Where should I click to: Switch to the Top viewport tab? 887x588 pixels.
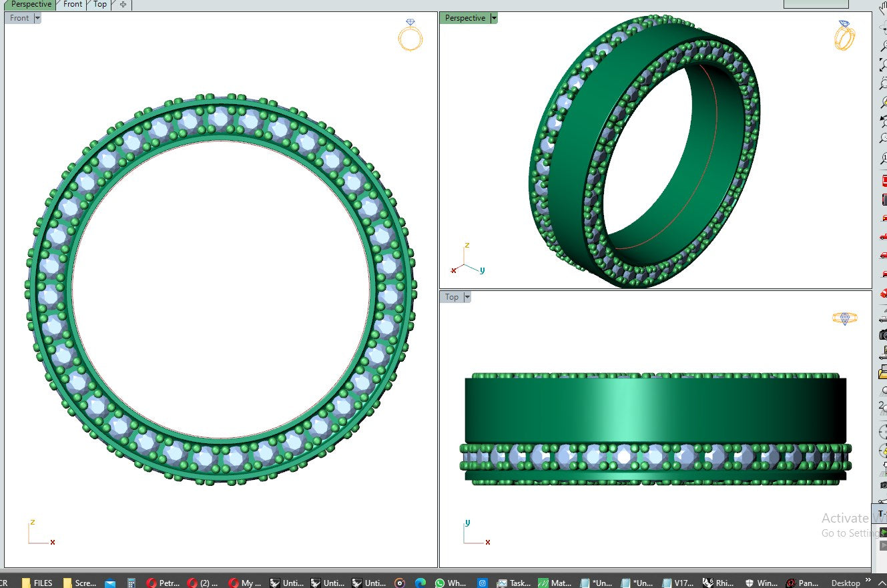tap(100, 5)
